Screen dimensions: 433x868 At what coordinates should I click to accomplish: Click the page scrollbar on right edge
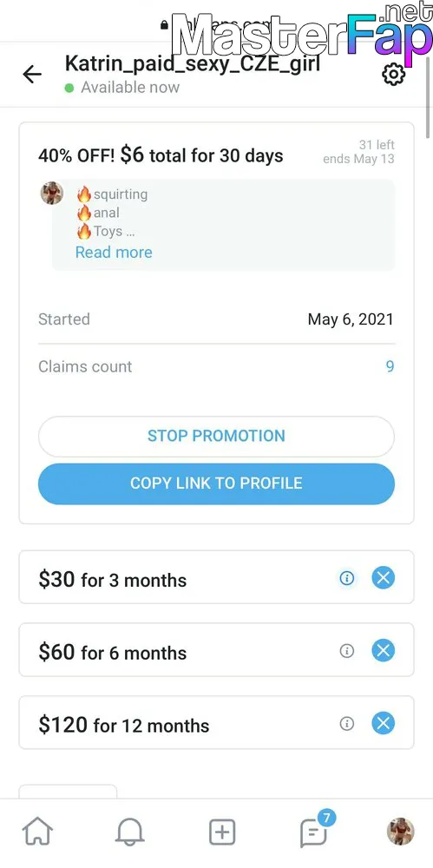pos(430,100)
